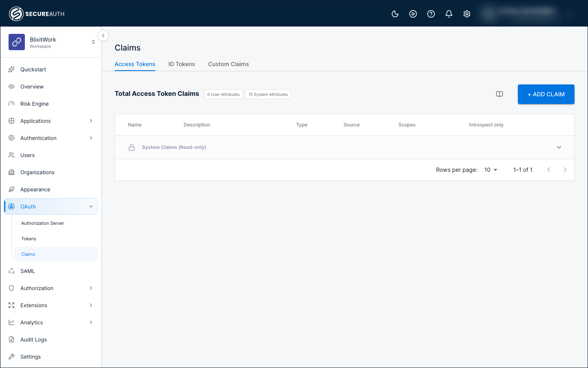The height and width of the screenshot is (368, 588).
Task: Click the OAuth circle icon
Action: [11, 206]
